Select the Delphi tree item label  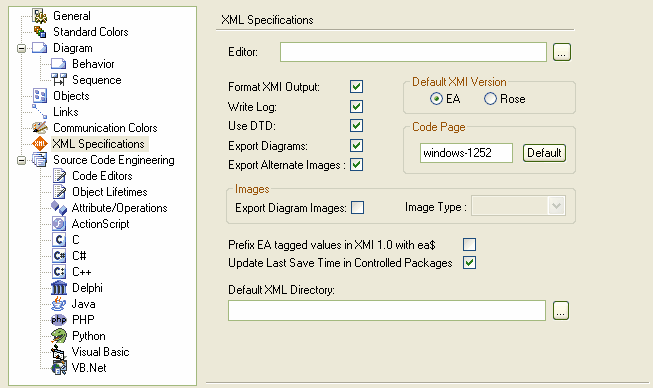(x=87, y=288)
